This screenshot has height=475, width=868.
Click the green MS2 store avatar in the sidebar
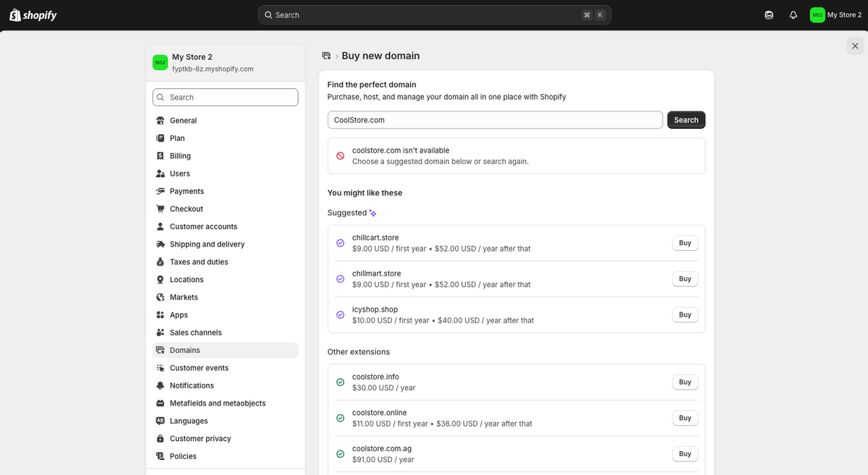[161, 63]
